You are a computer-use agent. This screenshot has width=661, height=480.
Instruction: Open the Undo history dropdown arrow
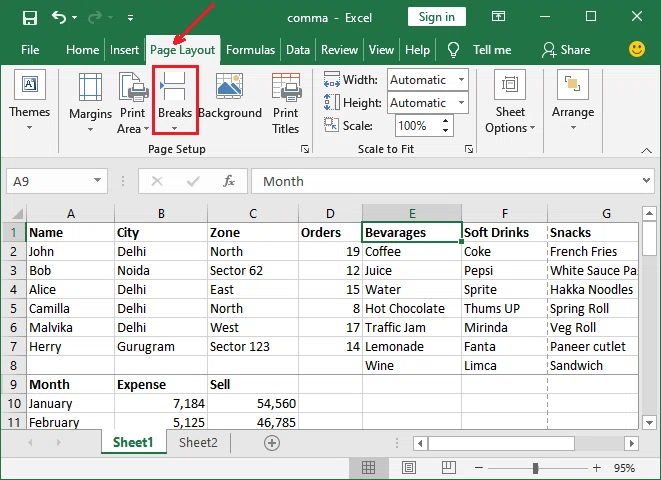[75, 18]
